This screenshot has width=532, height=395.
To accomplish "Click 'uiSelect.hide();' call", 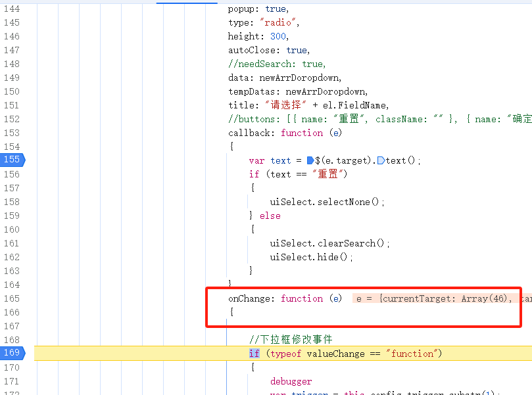I will pos(311,258).
